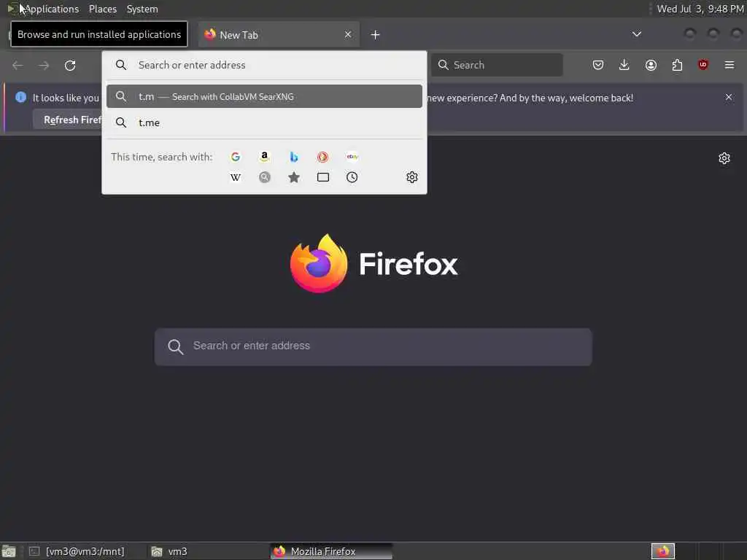747x560 pixels.
Task: Select the New Tab tab
Action: click(279, 35)
